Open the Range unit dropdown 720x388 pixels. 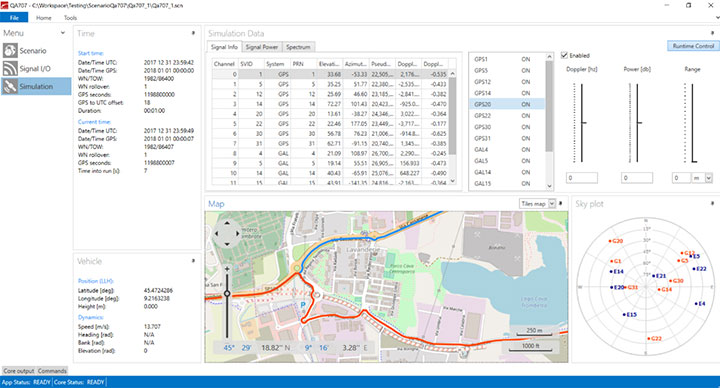[x=709, y=178]
